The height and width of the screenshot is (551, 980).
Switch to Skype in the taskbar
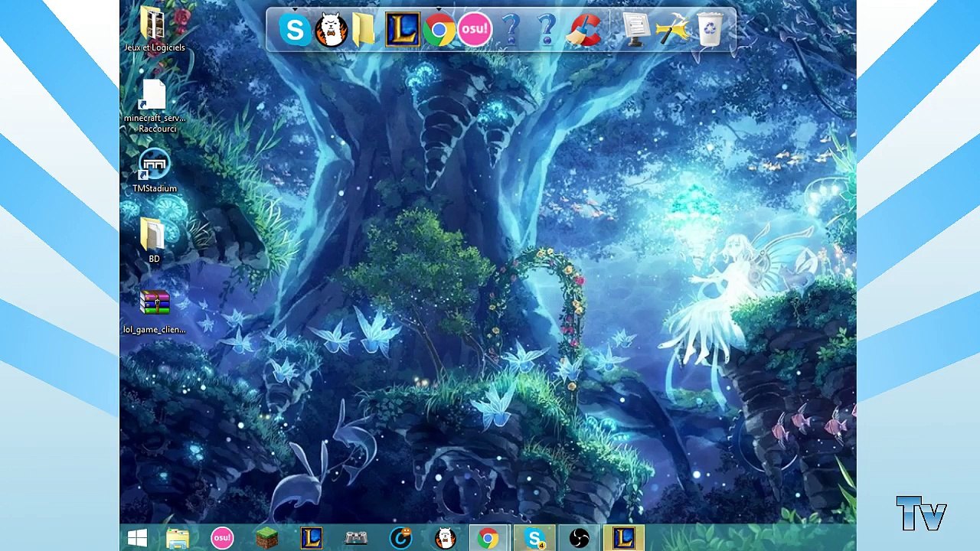(x=534, y=538)
